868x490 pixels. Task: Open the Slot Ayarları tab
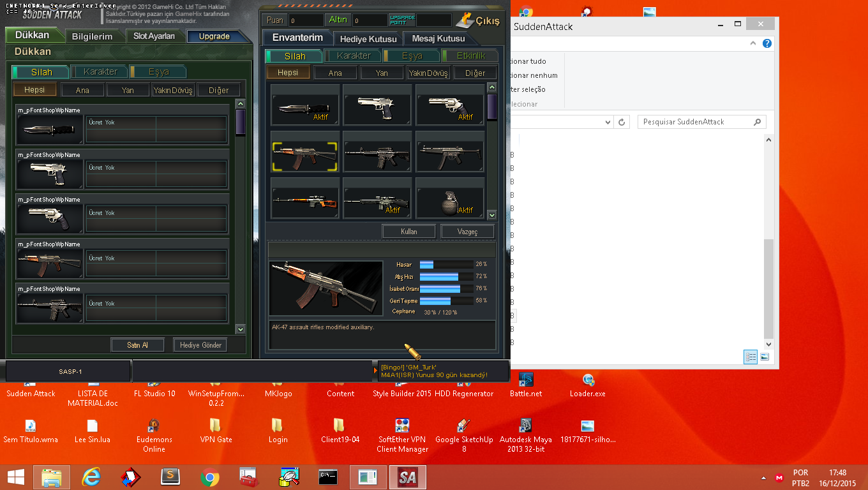tap(154, 36)
